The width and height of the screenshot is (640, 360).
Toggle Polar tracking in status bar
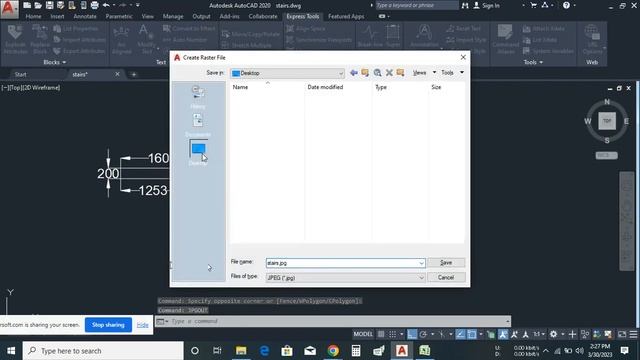click(x=423, y=334)
